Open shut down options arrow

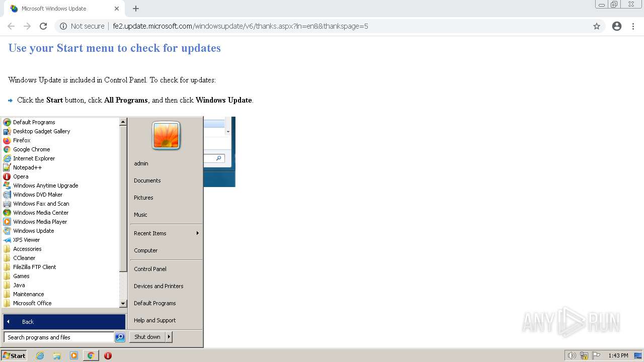(169, 337)
